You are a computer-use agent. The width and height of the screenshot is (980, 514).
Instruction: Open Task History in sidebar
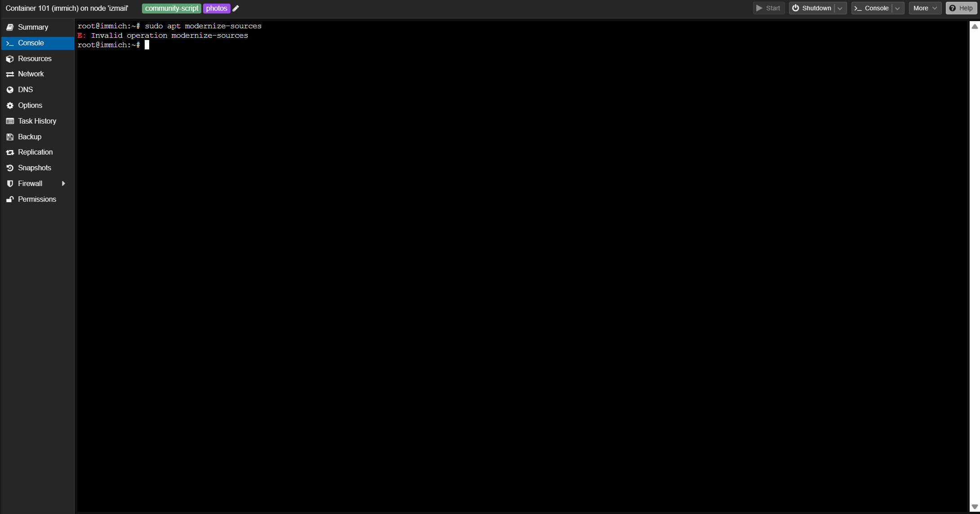point(37,121)
